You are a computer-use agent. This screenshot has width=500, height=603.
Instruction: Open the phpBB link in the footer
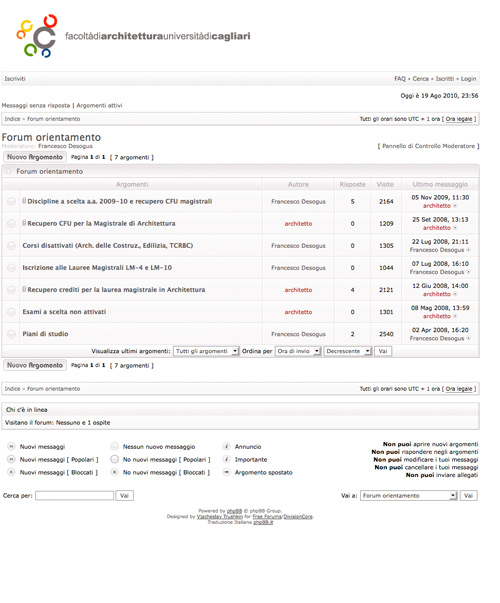(234, 511)
